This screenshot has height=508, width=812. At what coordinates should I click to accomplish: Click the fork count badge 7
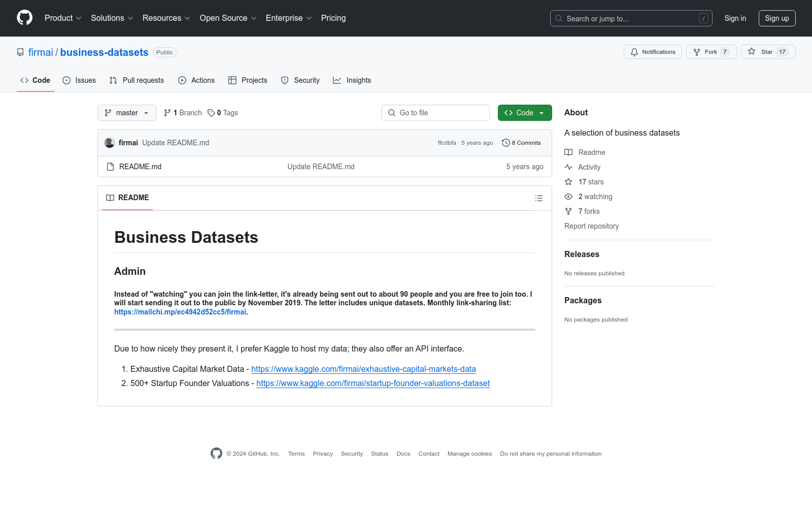point(725,52)
